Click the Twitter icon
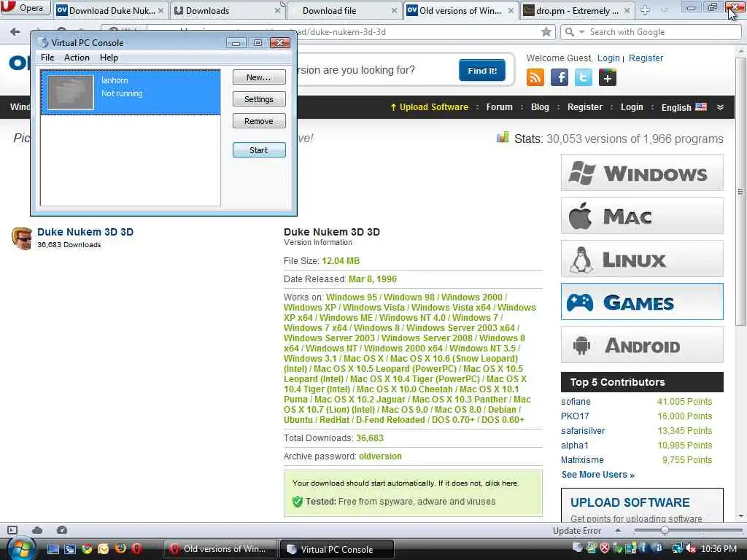Viewport: 747px width, 560px height. [583, 77]
